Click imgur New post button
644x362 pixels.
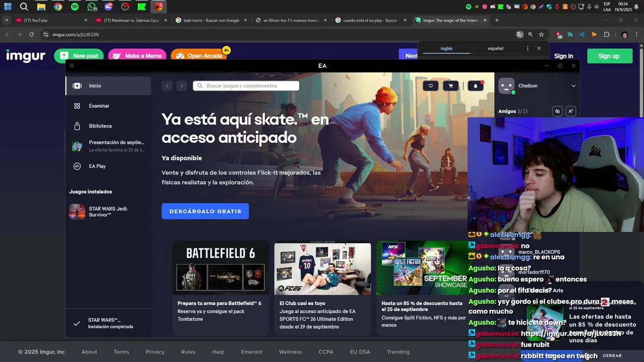(x=79, y=56)
